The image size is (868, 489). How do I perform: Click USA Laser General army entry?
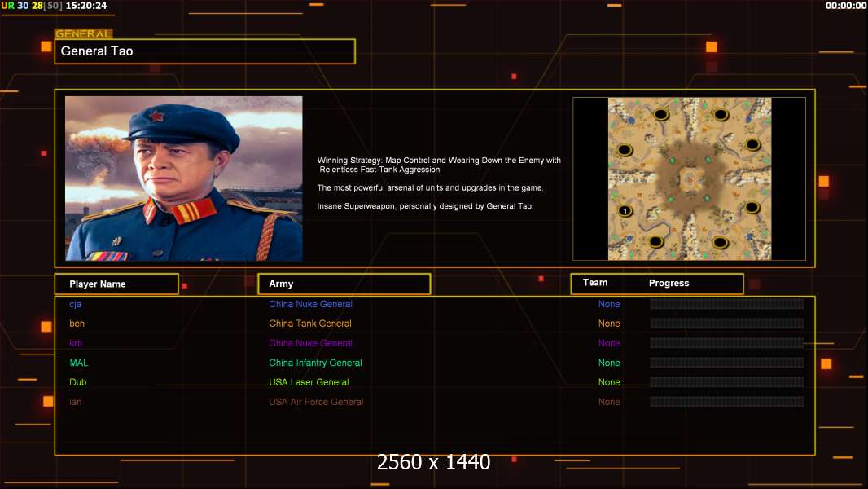pyautogui.click(x=309, y=382)
